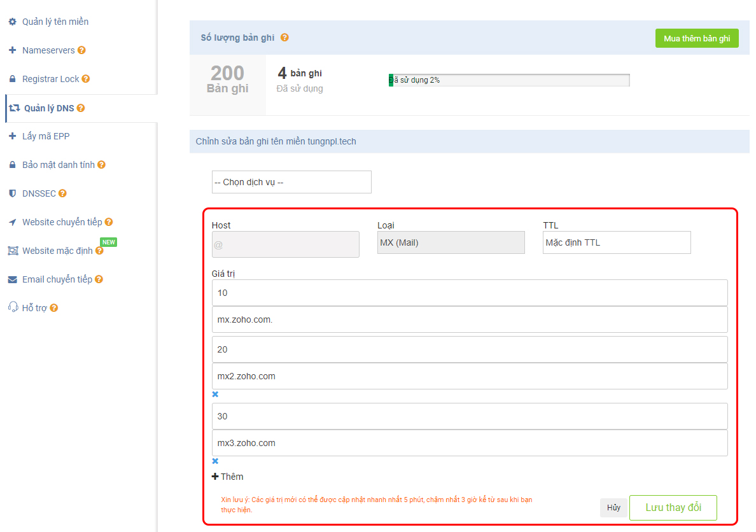Open the help icon next to Số lượng bản ghi
Viewport: 756px width, 532px height.
[x=284, y=38]
